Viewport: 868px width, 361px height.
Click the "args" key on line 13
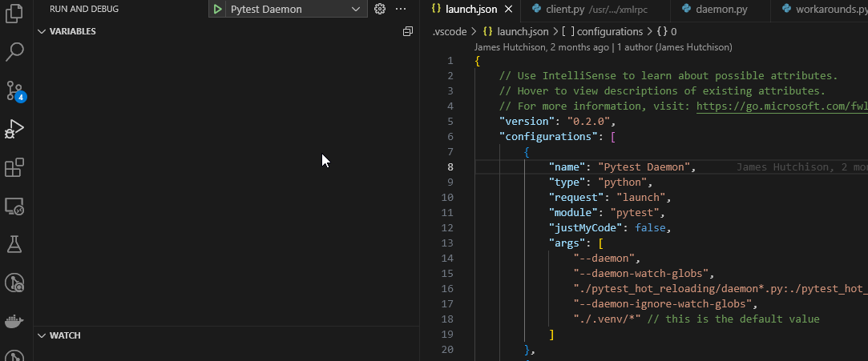point(567,243)
